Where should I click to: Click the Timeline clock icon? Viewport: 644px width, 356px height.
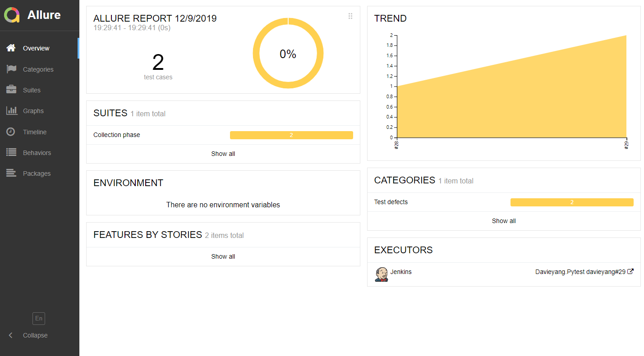click(x=11, y=132)
